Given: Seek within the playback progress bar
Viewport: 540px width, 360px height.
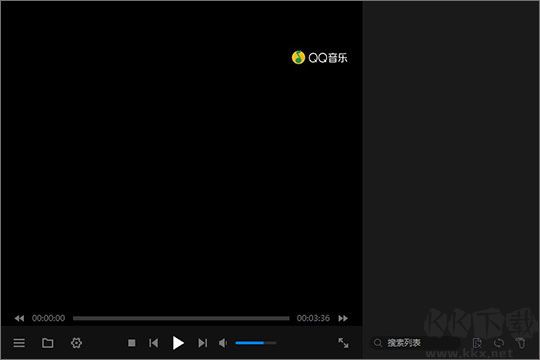Looking at the screenshot, I should [181, 318].
